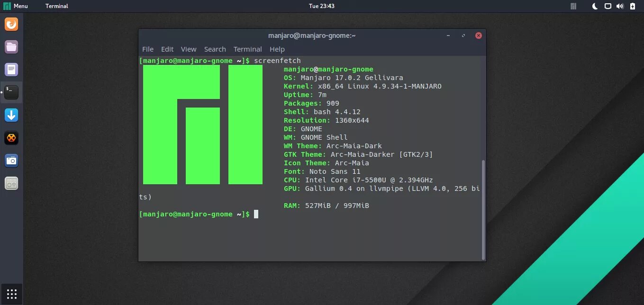Open the File menu
Screen dimensions: 644x305
[148, 49]
